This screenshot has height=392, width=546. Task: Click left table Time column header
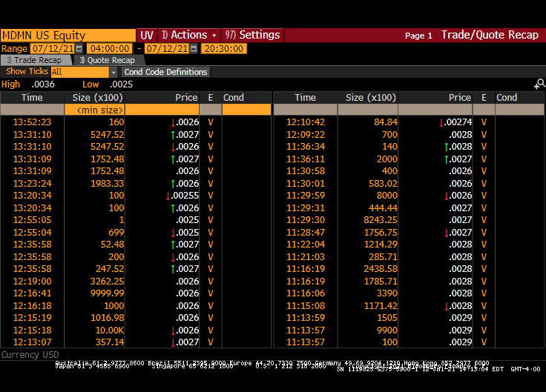tap(32, 97)
